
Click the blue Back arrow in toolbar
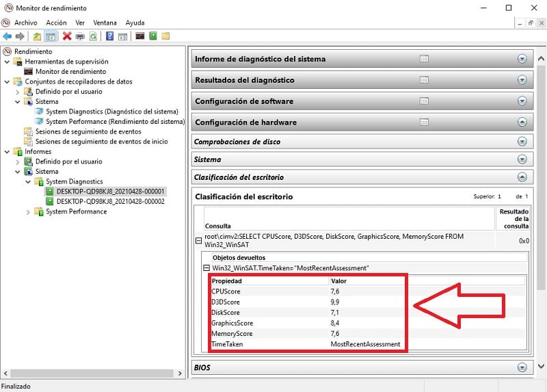click(7, 36)
